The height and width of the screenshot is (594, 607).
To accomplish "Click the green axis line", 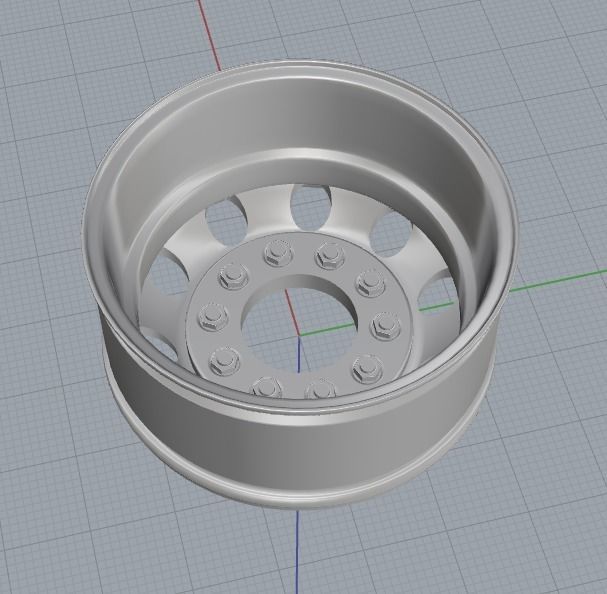I will pos(557,281).
